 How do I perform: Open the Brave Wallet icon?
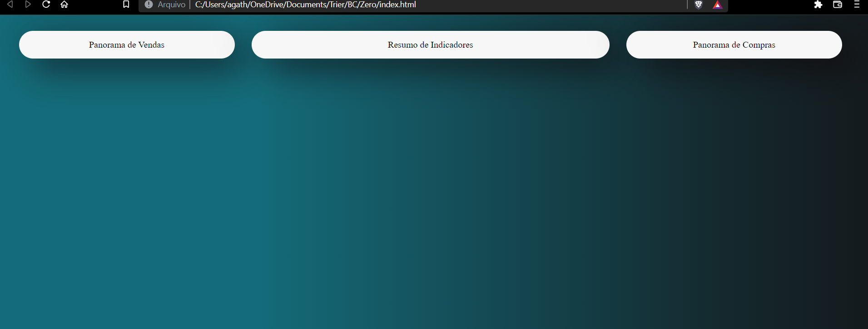[838, 5]
